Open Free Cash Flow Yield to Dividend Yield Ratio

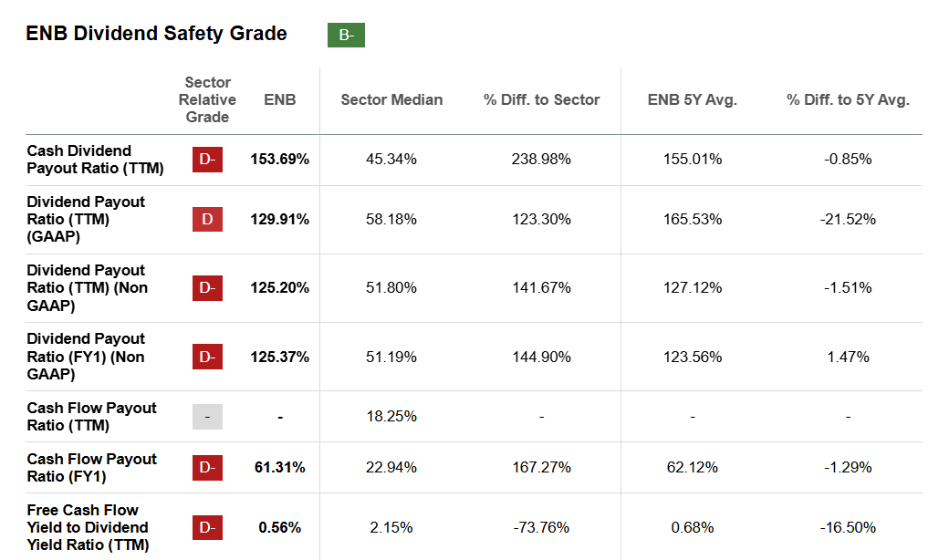(x=88, y=527)
